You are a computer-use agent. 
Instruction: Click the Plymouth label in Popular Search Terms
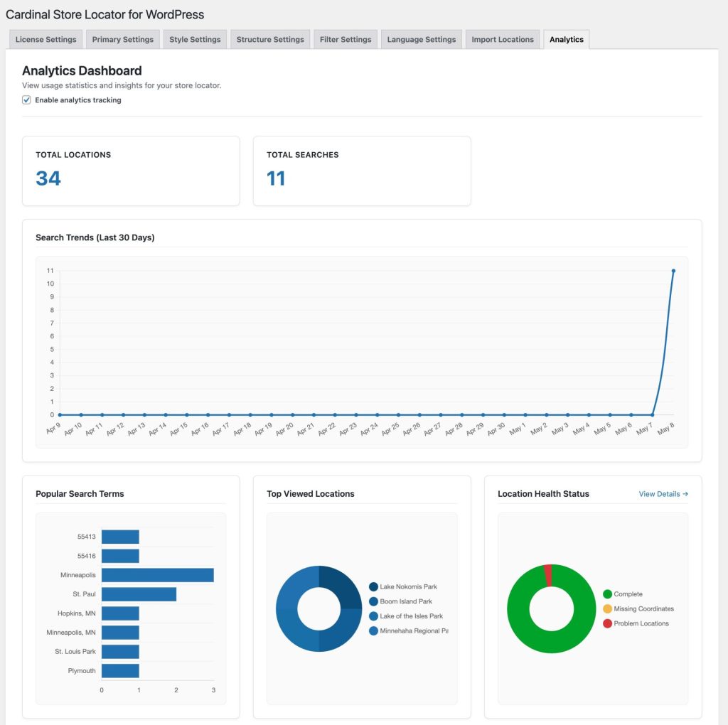tap(82, 671)
